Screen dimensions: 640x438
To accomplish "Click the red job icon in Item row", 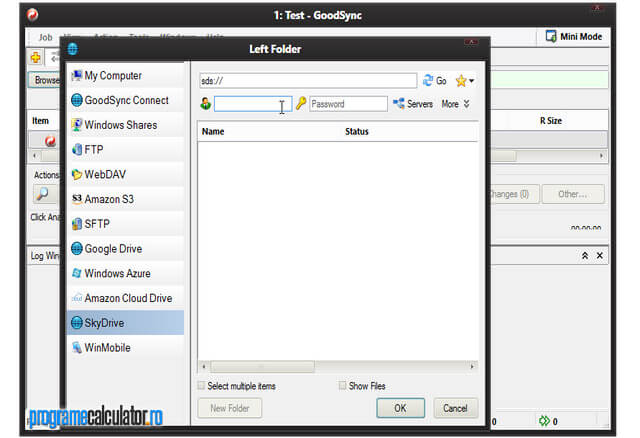I will 50,141.
